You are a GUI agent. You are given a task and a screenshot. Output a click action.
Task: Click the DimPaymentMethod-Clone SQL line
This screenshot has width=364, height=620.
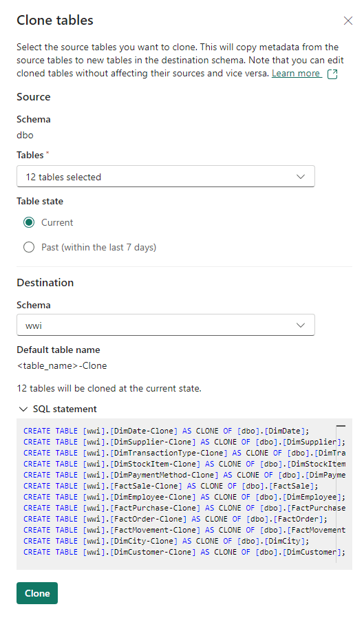tap(184, 475)
